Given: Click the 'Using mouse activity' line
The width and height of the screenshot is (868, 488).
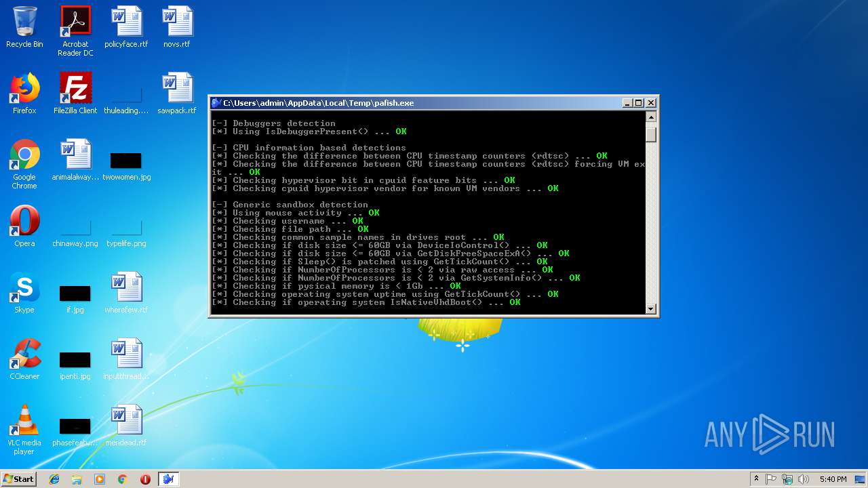Looking at the screenshot, I should [296, 213].
